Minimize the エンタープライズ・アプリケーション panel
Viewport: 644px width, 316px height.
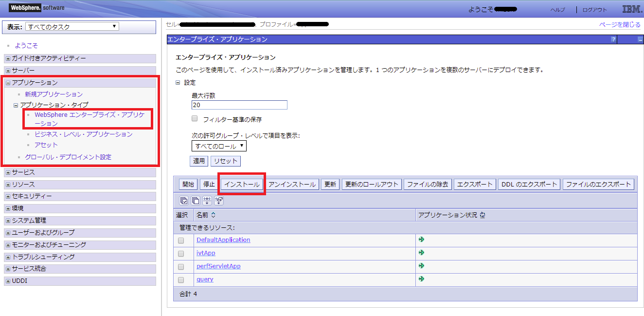click(640, 39)
